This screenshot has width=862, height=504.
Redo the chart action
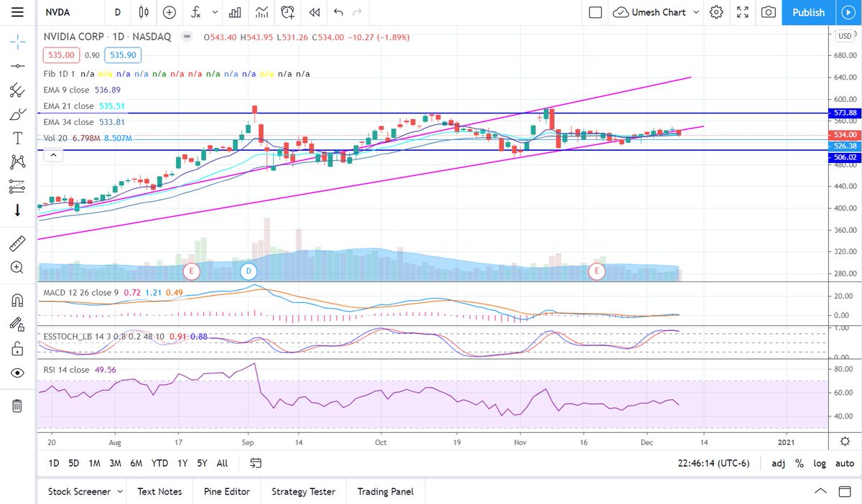tap(358, 12)
